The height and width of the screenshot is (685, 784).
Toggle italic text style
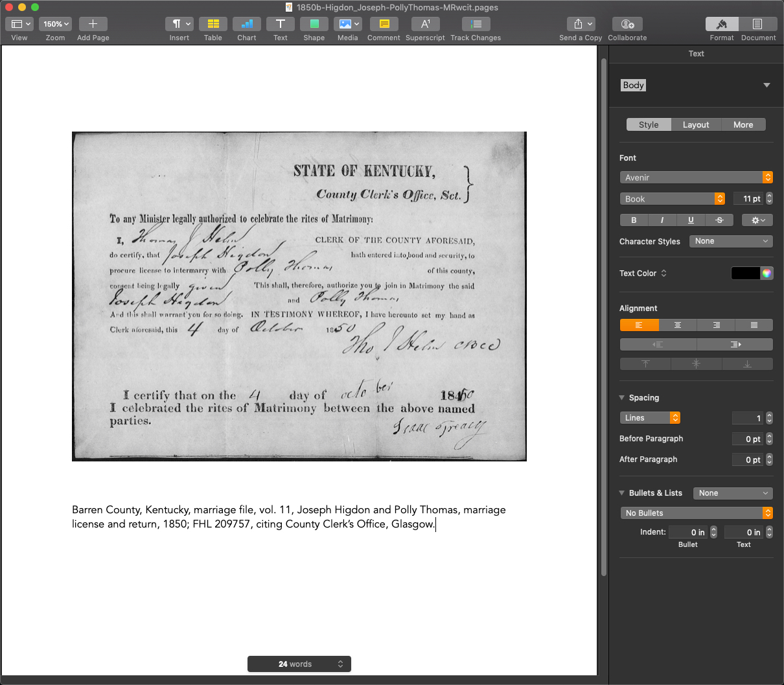(662, 220)
